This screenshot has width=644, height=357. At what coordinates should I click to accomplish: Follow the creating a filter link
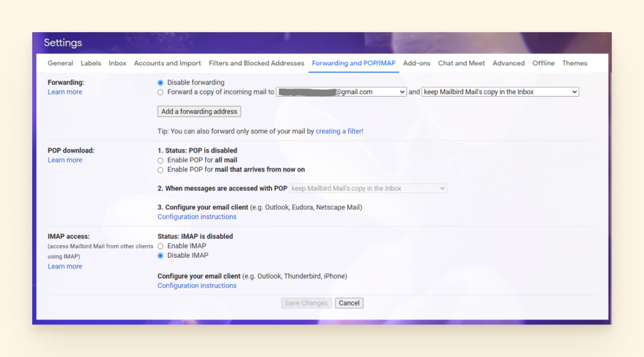[x=339, y=131]
